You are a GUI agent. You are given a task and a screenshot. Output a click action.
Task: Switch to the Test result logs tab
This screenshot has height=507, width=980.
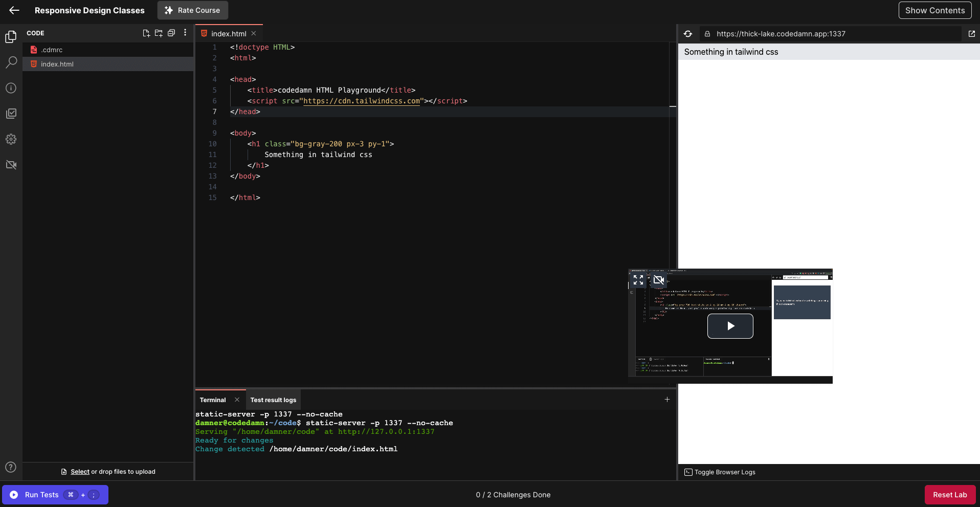pos(273,400)
